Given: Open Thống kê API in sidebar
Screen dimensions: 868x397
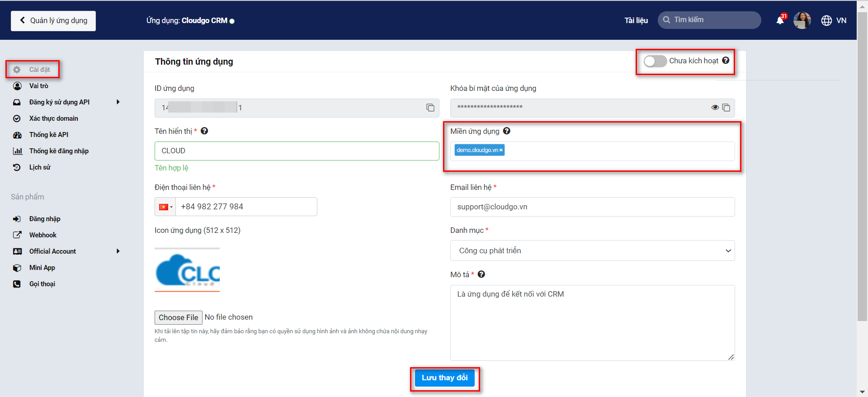Looking at the screenshot, I should click(49, 135).
